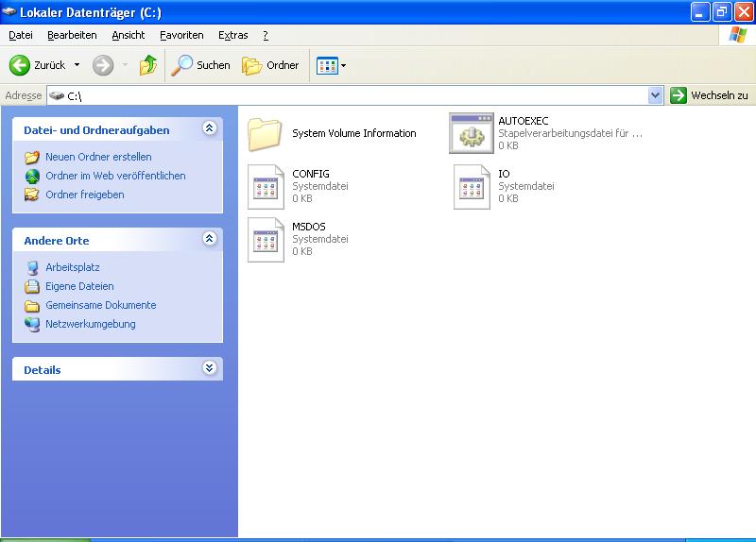Open the forward history dropdown arrow
The width and height of the screenshot is (756, 542).
[x=125, y=64]
